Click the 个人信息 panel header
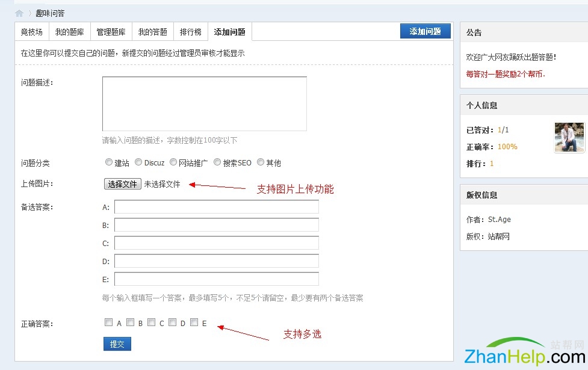The image size is (588, 370). [524, 105]
